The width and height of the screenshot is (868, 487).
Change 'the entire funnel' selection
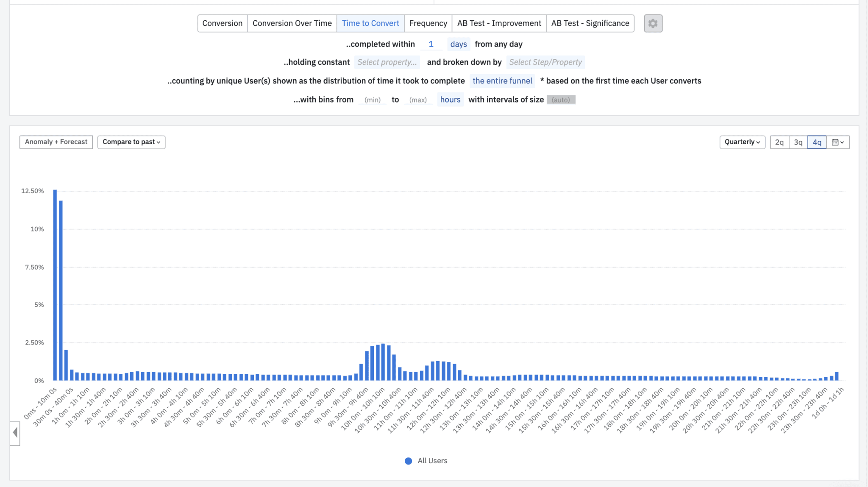point(502,81)
